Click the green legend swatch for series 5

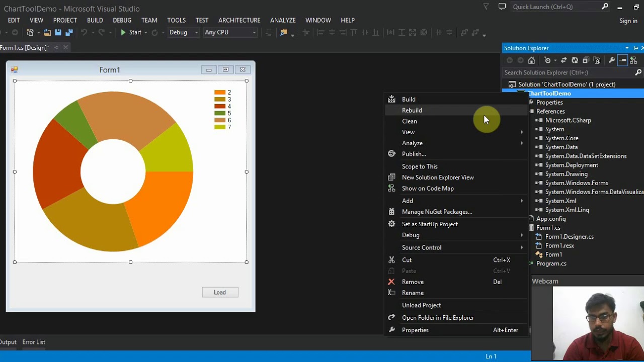coord(219,113)
